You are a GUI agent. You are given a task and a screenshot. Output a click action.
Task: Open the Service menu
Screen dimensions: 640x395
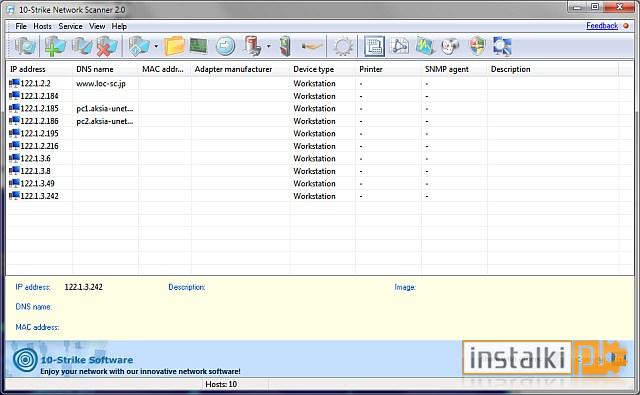coord(70,26)
